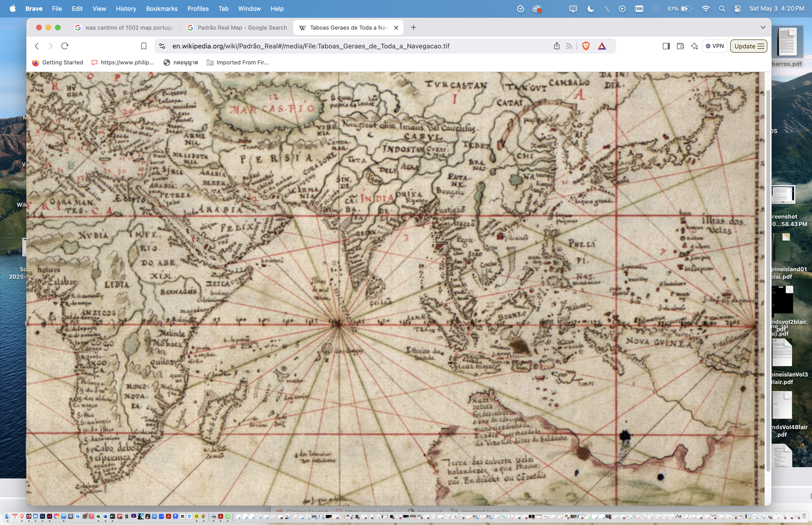Open site settings icon in address bar

click(162, 46)
